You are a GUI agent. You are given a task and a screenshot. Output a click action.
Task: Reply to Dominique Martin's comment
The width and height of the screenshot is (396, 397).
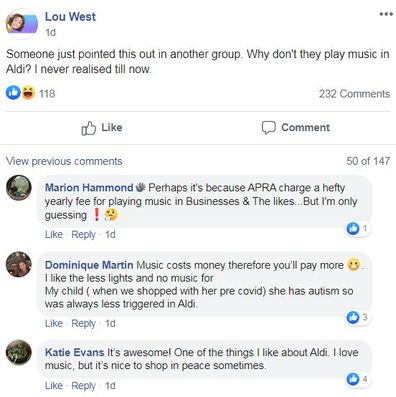(x=83, y=323)
